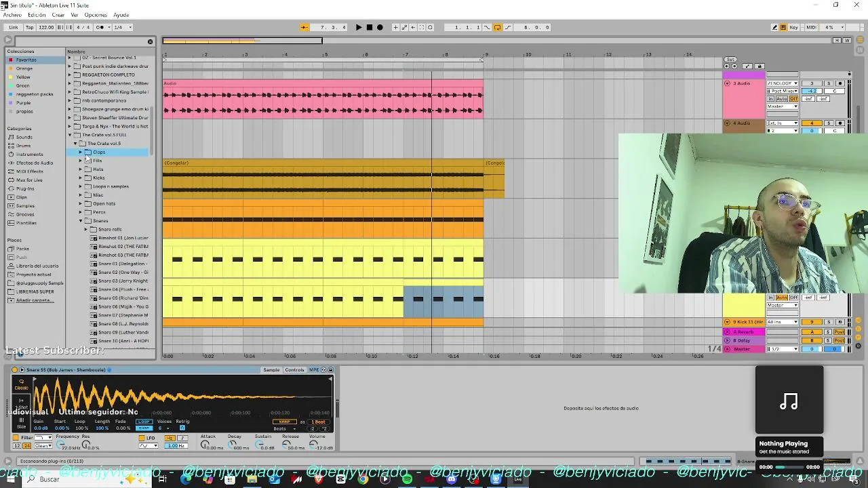Viewport: 868px width, 488px height.
Task: Click Añadir carpeta... link
Action: click(x=33, y=300)
